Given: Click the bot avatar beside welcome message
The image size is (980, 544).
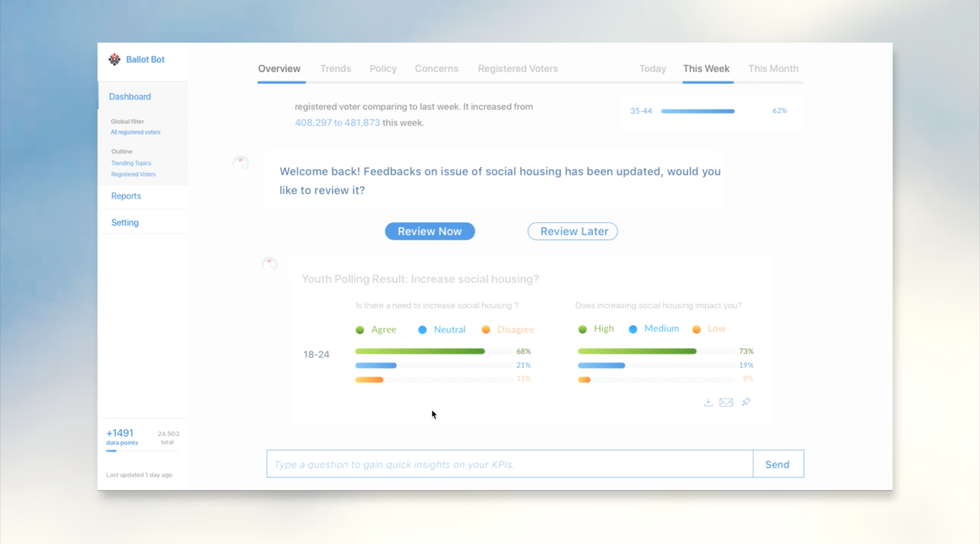Looking at the screenshot, I should [x=241, y=164].
